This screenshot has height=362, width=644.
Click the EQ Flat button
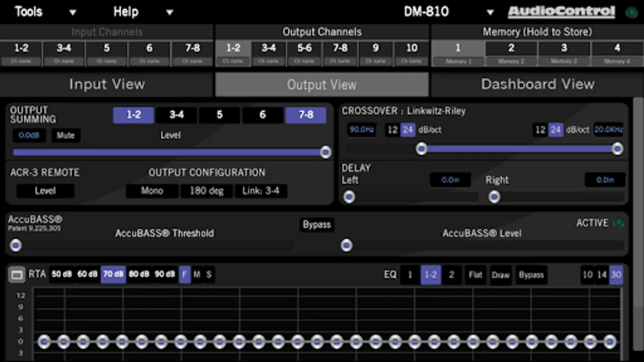point(475,275)
